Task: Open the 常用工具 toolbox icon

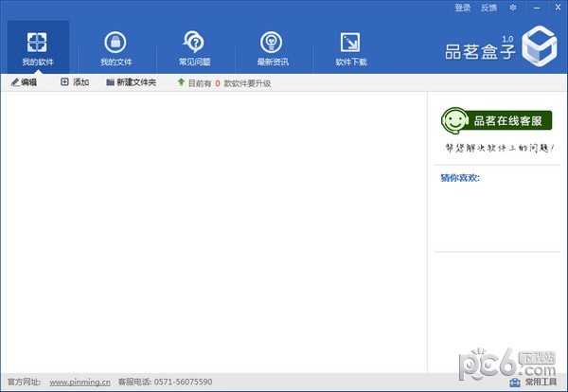Action: pyautogui.click(x=515, y=382)
